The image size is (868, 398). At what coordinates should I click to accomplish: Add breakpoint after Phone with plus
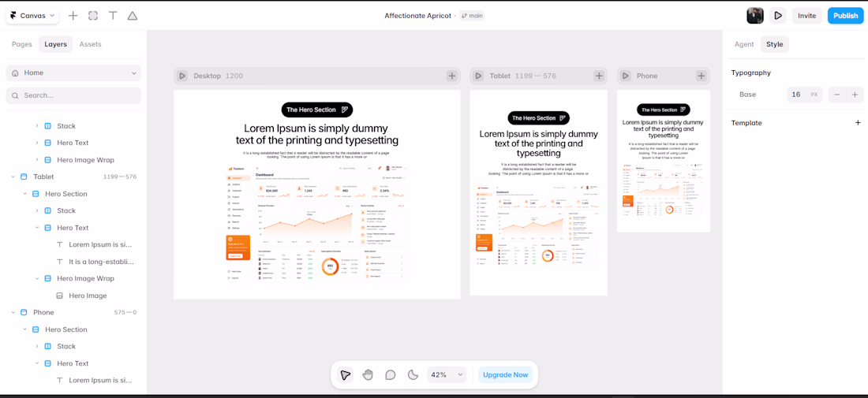pyautogui.click(x=702, y=76)
